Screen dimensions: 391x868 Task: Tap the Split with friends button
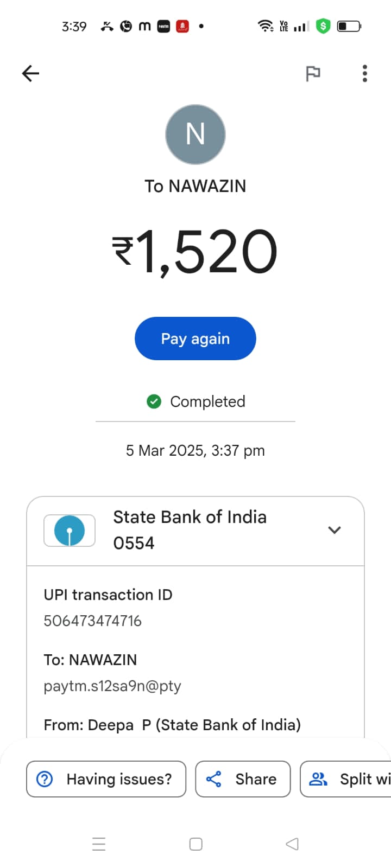tap(348, 779)
